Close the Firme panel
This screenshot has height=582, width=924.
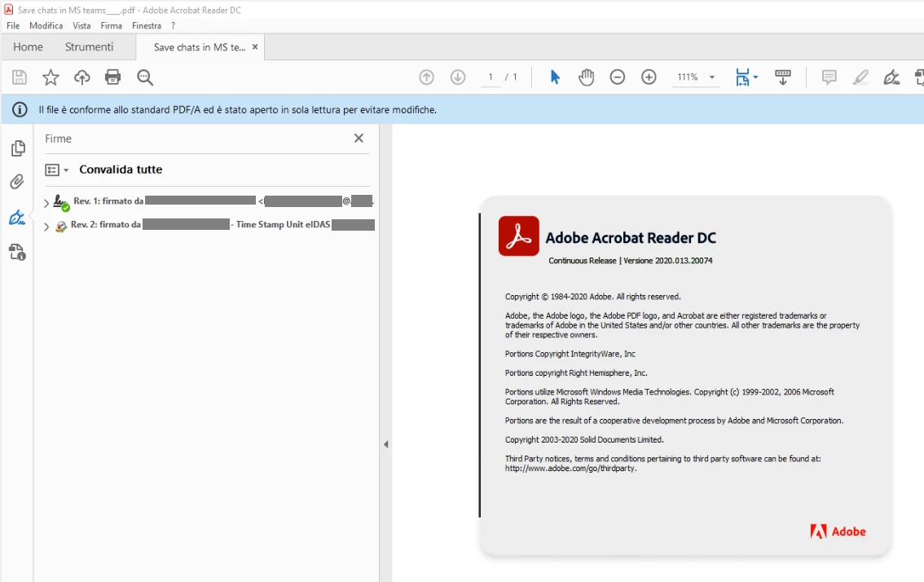[x=359, y=138]
